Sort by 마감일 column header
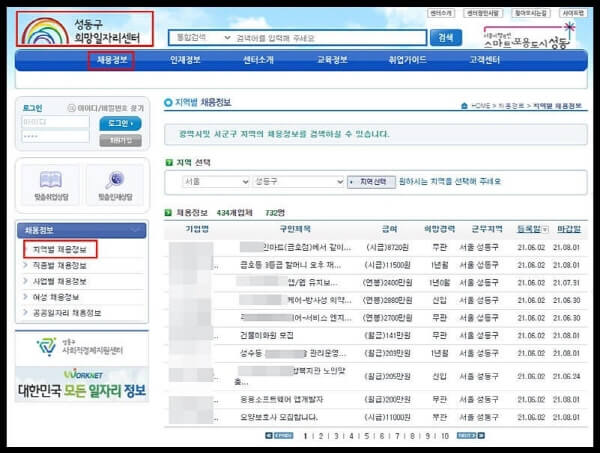 click(569, 229)
